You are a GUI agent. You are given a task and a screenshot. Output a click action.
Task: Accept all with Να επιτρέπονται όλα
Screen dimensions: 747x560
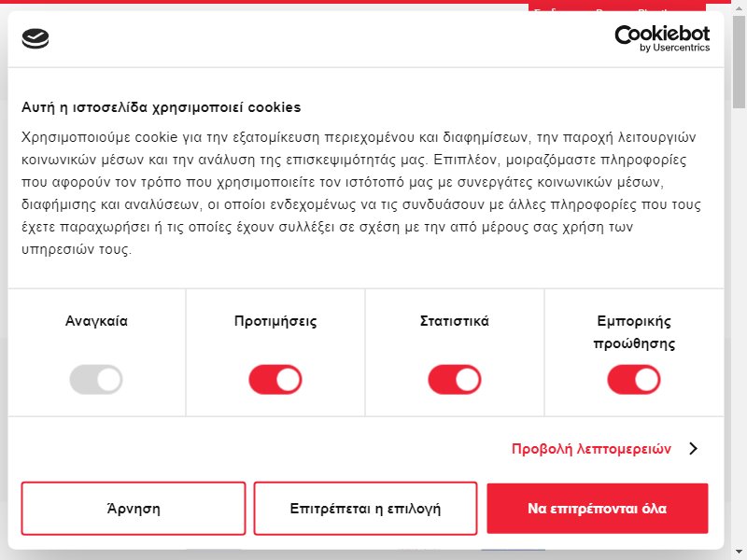click(598, 509)
